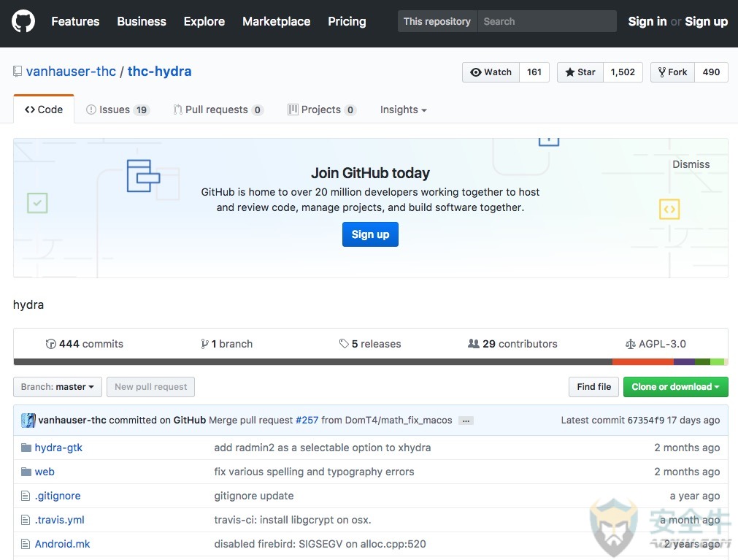Open commit message 'add radmin2 as a selectable option'
Viewport: 738px width, 560px height.
tap(323, 448)
